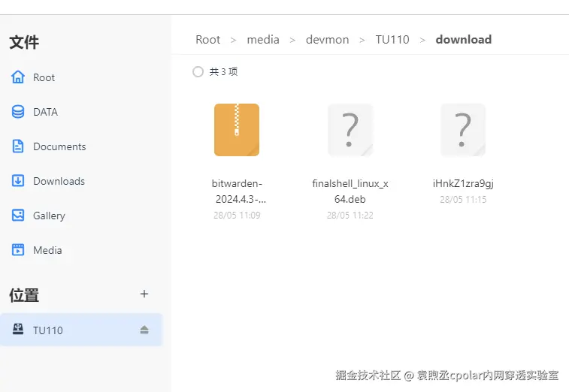This screenshot has height=392, width=569.
Task: Click file name finalshell_linux_x64.deb
Action: (350, 191)
